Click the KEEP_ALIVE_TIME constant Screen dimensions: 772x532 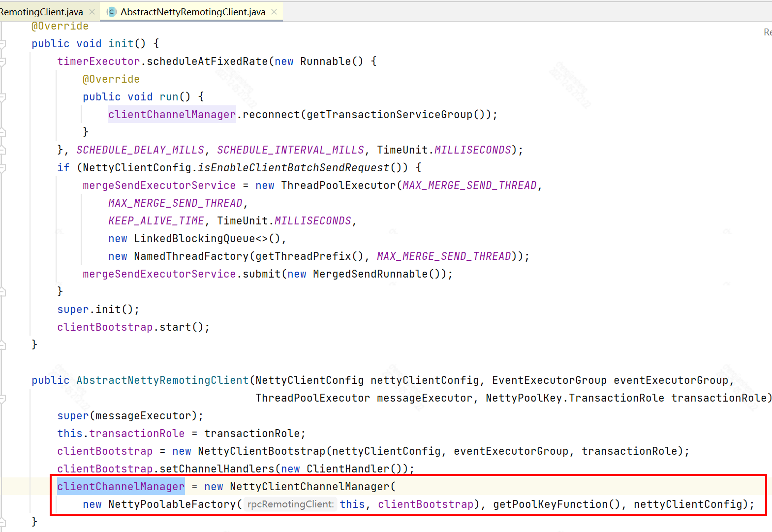pos(156,220)
